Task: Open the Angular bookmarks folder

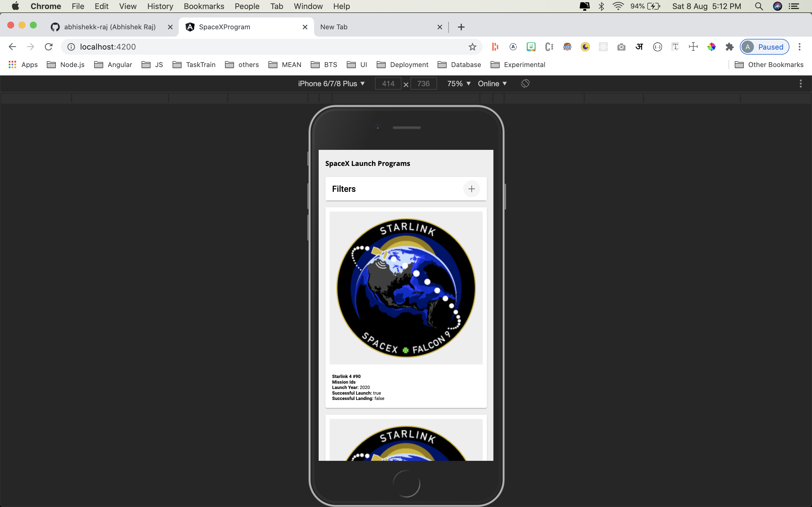Action: click(113, 65)
